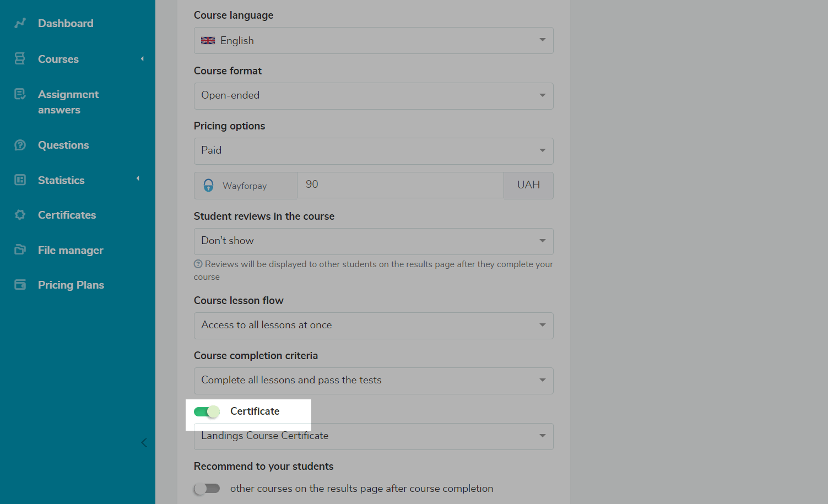Expand the Statistics submenu arrow
Screen dimensions: 828x504
coord(138,178)
